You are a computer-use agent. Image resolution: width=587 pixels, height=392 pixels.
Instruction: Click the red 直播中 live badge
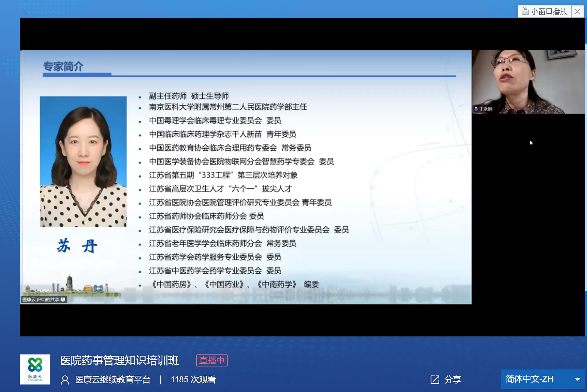tap(212, 360)
